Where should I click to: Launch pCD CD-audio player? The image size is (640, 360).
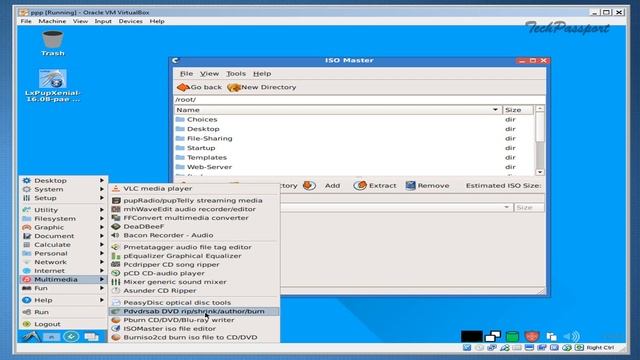click(194, 273)
